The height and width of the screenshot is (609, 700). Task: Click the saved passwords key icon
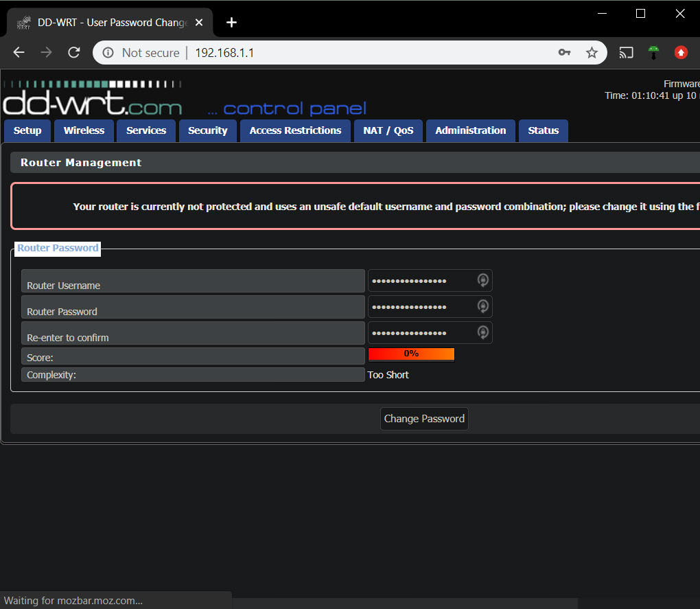pyautogui.click(x=564, y=53)
